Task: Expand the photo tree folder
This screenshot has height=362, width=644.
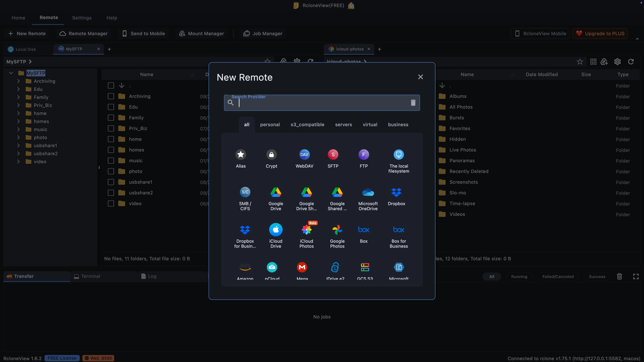Action: (x=18, y=137)
